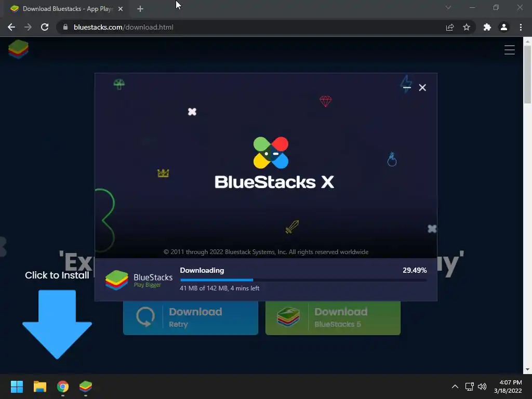Open the BlueStacks installer taskbar icon
532x399 pixels.
pyautogui.click(x=86, y=387)
